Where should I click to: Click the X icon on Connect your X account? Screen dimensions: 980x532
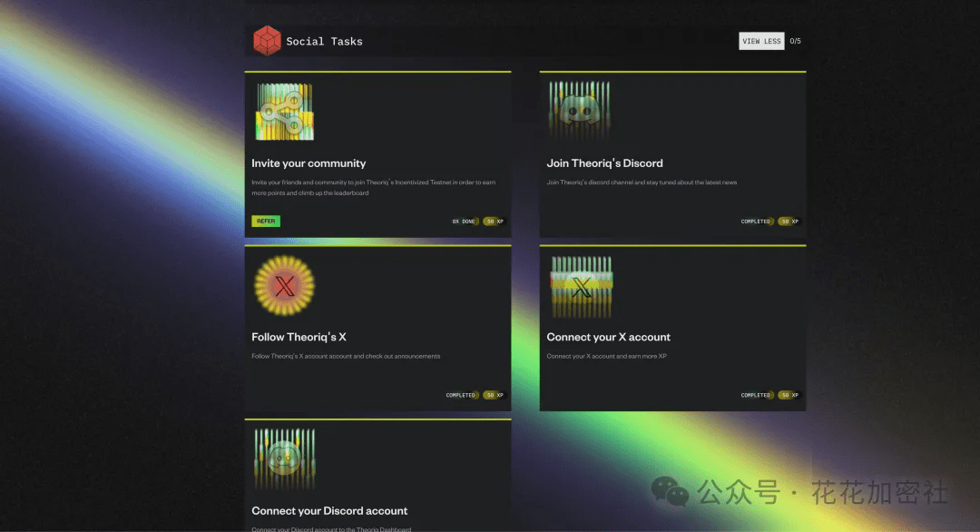point(582,287)
